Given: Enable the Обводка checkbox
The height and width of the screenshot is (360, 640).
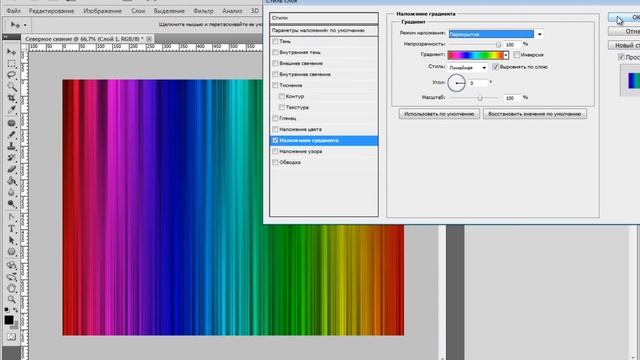Looking at the screenshot, I should point(276,162).
